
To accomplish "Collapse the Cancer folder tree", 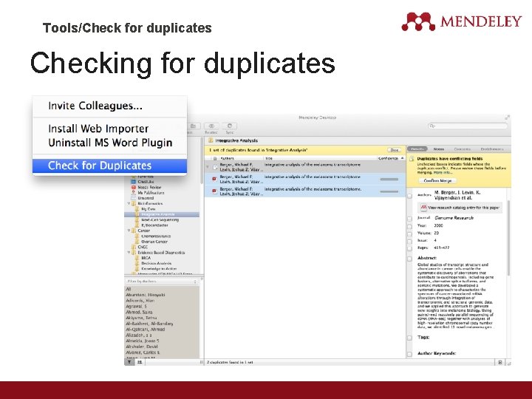I will (129, 231).
